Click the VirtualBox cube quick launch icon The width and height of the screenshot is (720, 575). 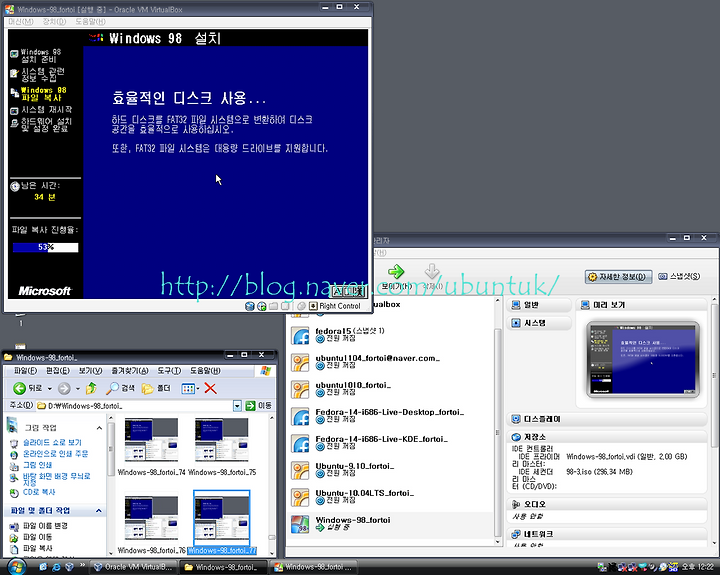click(69, 567)
